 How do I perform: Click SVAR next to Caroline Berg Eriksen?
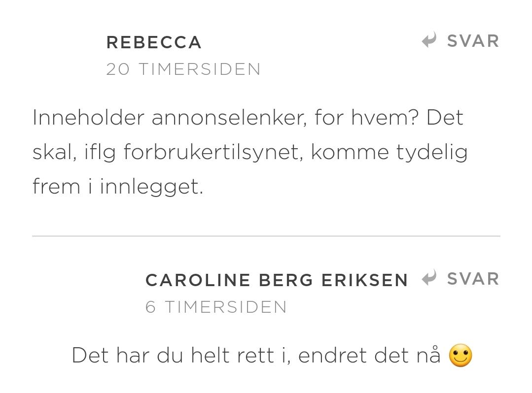473,279
